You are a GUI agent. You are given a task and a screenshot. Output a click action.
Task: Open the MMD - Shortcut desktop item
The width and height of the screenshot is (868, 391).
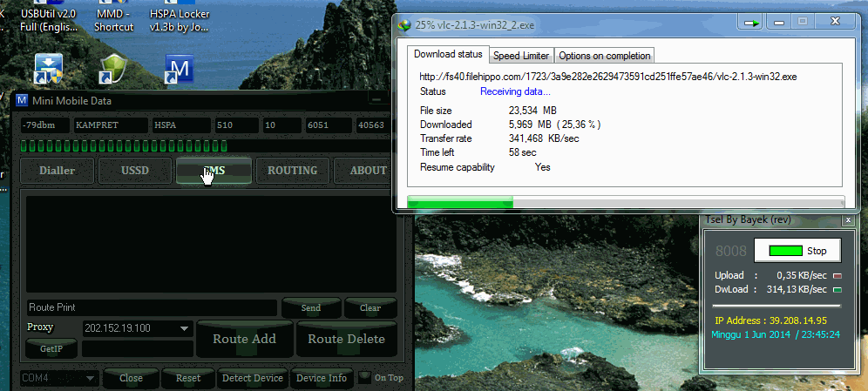click(113, 18)
